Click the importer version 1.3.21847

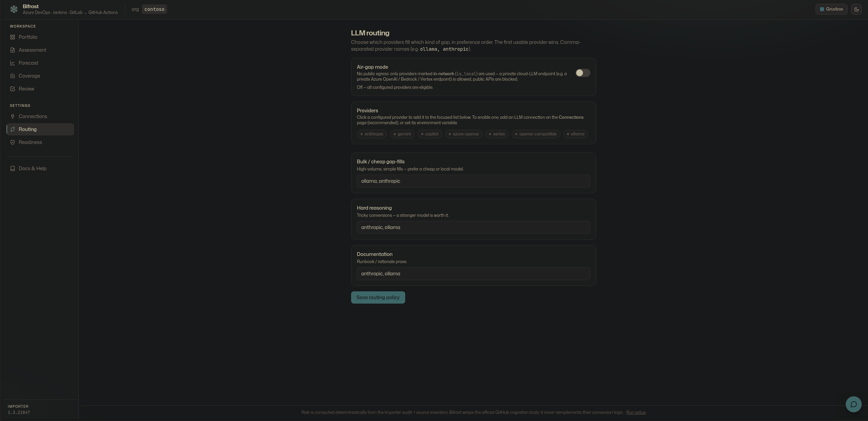point(19,412)
